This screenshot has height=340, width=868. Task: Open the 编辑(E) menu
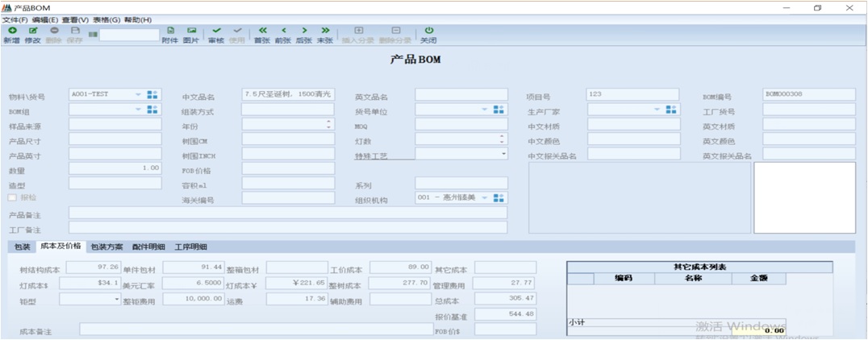click(45, 20)
